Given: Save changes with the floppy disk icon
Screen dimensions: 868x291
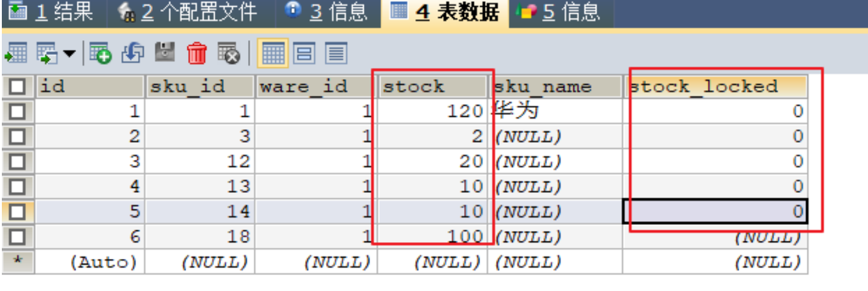Looking at the screenshot, I should (x=165, y=53).
